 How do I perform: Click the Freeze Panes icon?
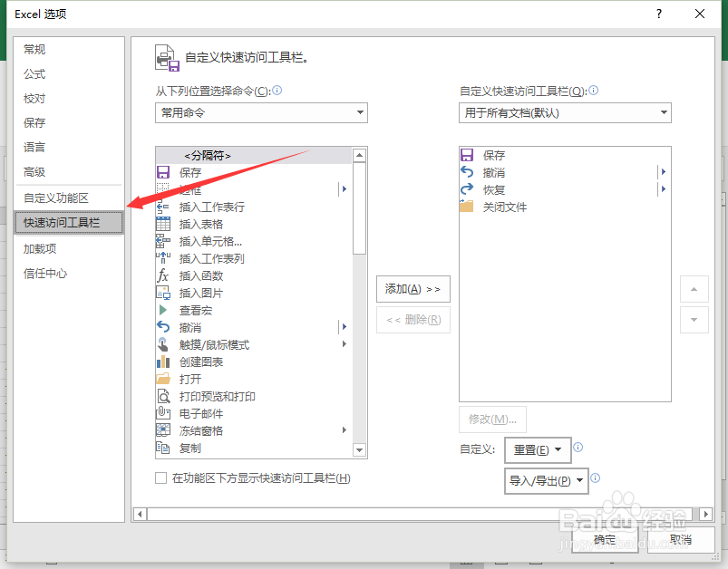pos(163,430)
